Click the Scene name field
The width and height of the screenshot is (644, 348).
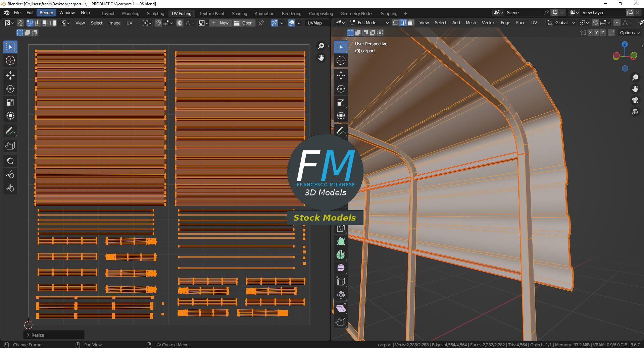point(524,12)
